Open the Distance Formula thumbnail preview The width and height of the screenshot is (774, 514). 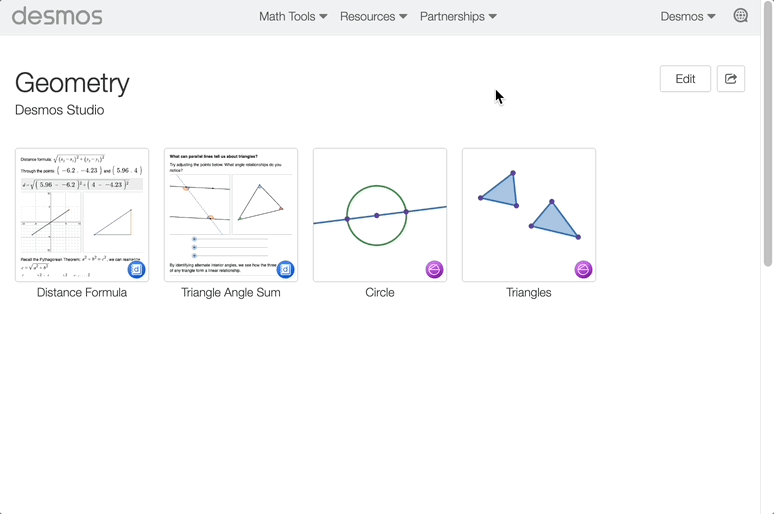(x=82, y=215)
